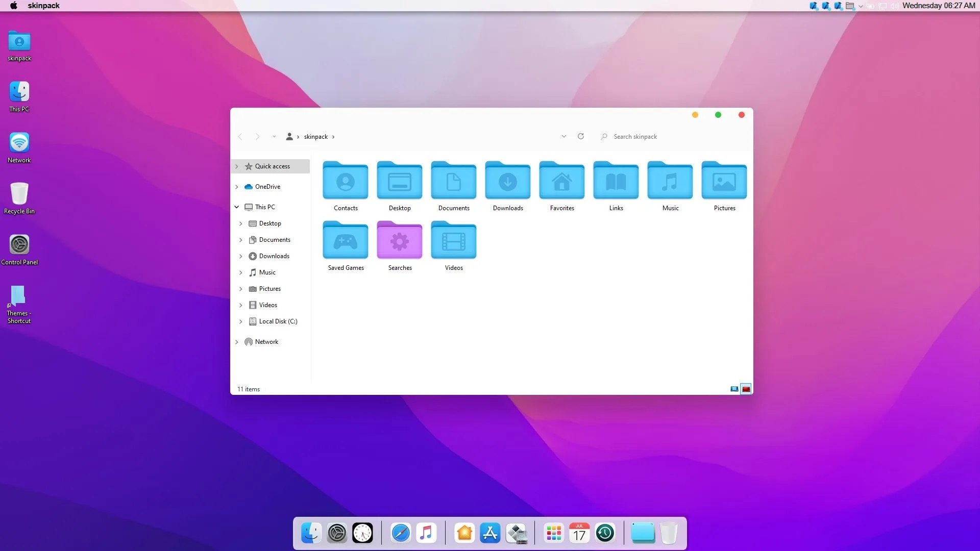Open the Apple menu in menu bar

pyautogui.click(x=14, y=6)
